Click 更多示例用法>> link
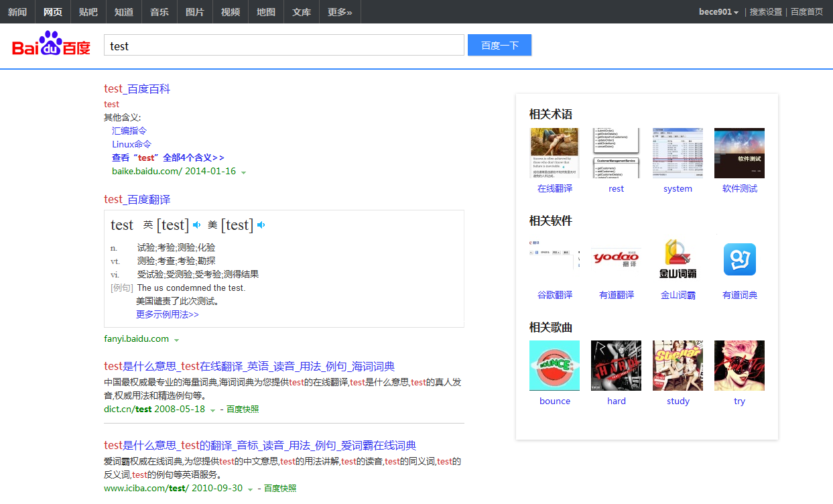This screenshot has width=833, height=504. [168, 314]
